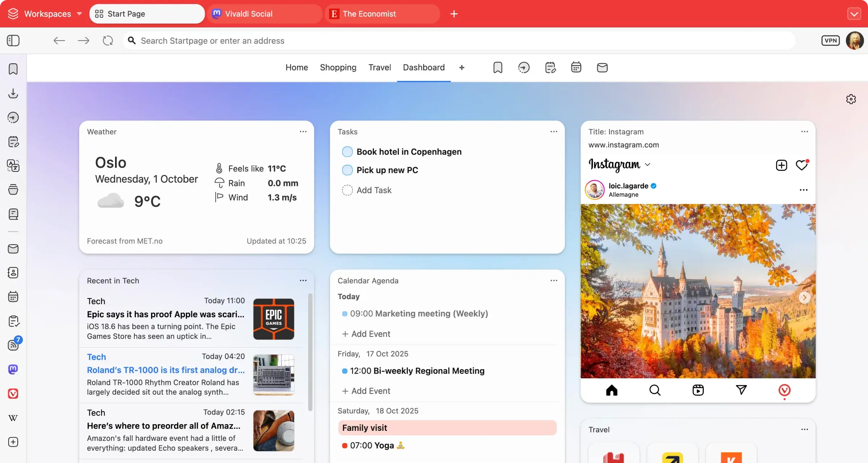Open the Downloads panel in the sidebar
Screen dimensions: 868x463
coord(13,93)
